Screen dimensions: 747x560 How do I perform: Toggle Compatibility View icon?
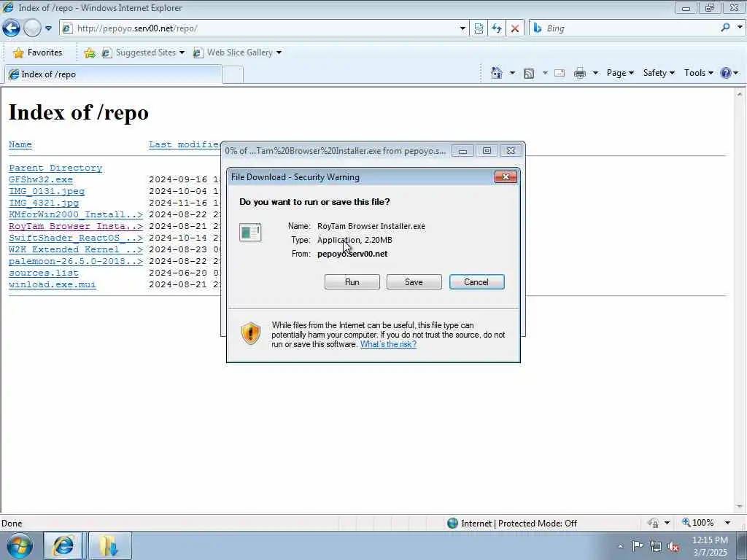point(479,28)
